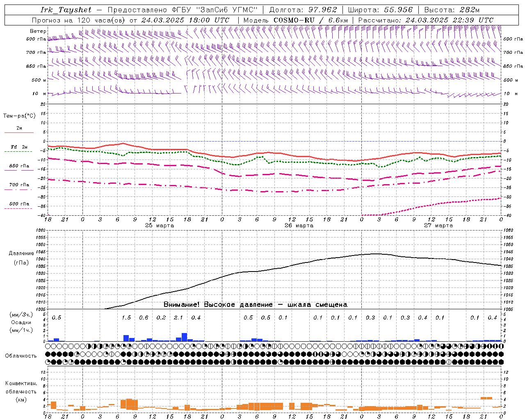The height and width of the screenshot is (420, 525).
Task: Click the 0.6 precipitation amount
Action: tap(144, 318)
